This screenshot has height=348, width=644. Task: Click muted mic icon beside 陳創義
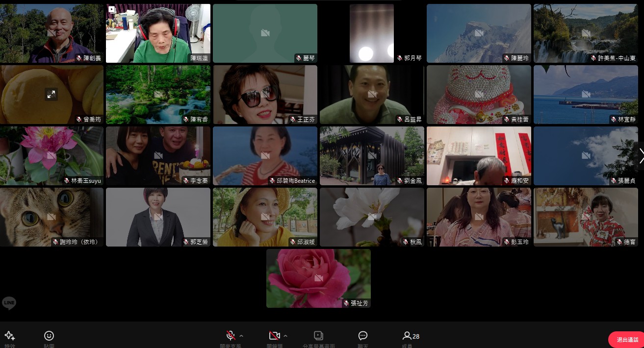tap(79, 58)
